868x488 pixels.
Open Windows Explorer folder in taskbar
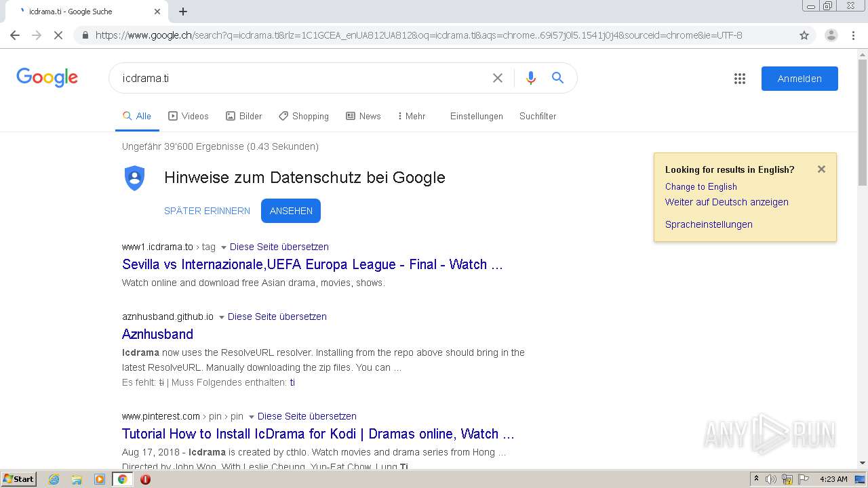77,479
